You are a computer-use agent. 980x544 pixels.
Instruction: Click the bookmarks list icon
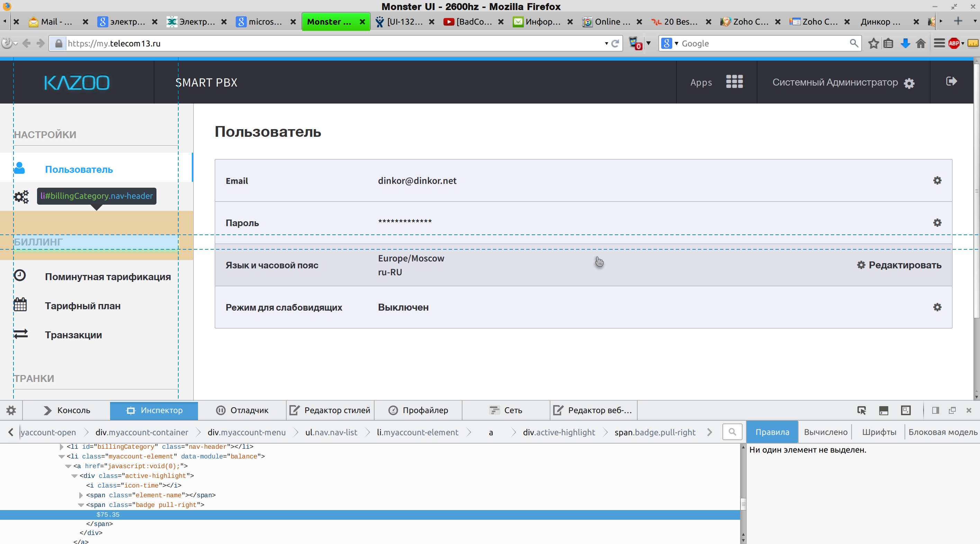pyautogui.click(x=888, y=43)
